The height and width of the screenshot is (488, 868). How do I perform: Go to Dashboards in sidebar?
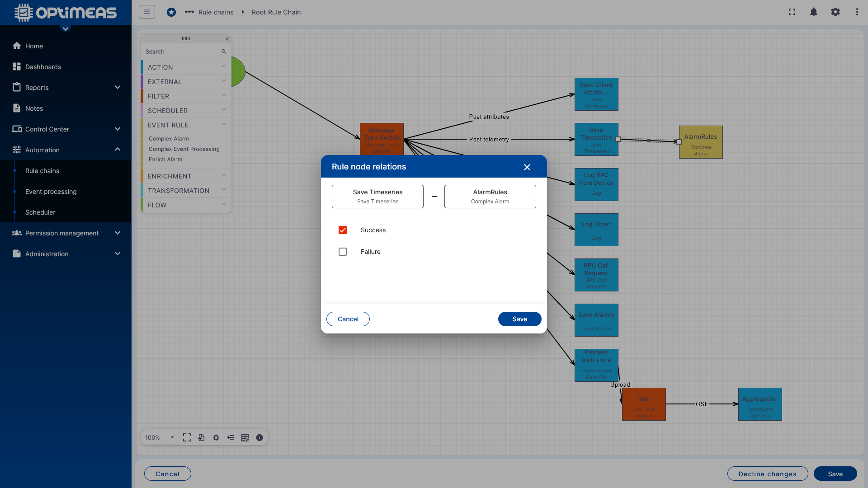43,67
